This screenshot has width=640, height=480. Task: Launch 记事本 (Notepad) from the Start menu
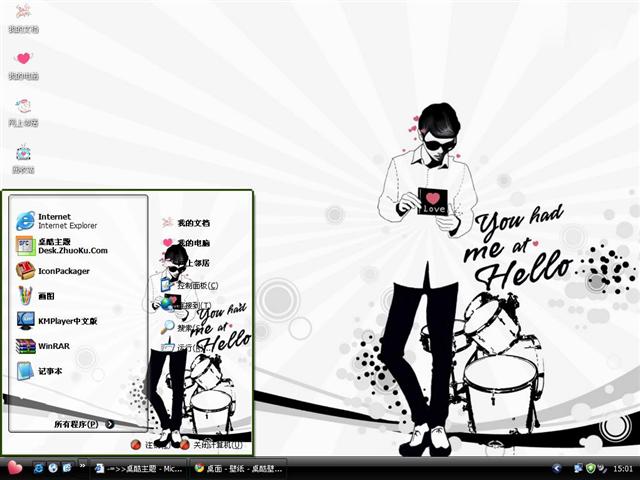pos(50,371)
